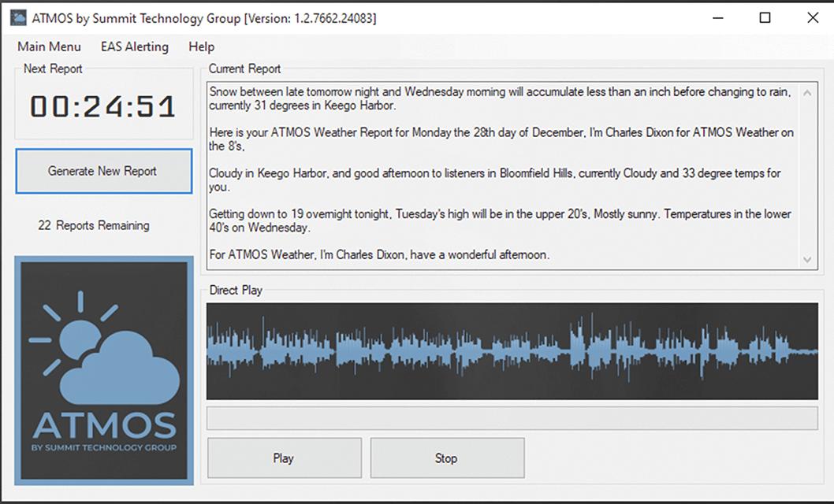834x504 pixels.
Task: Click the 'Current Report' group label
Action: pos(244,69)
